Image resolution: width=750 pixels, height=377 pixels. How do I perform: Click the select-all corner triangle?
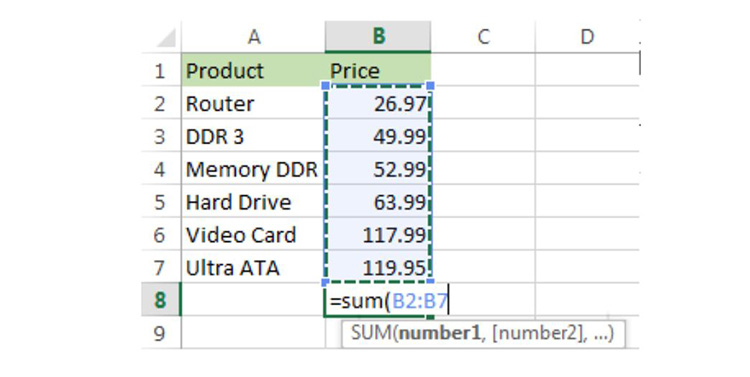coord(165,37)
